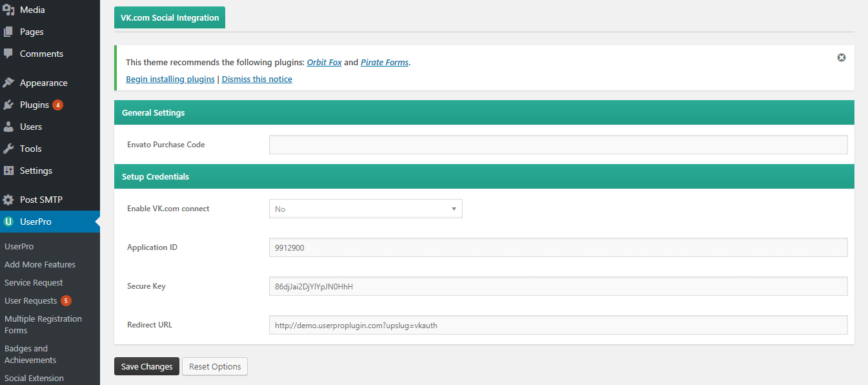Open the Enable VK.com connect dropdown

pyautogui.click(x=365, y=209)
